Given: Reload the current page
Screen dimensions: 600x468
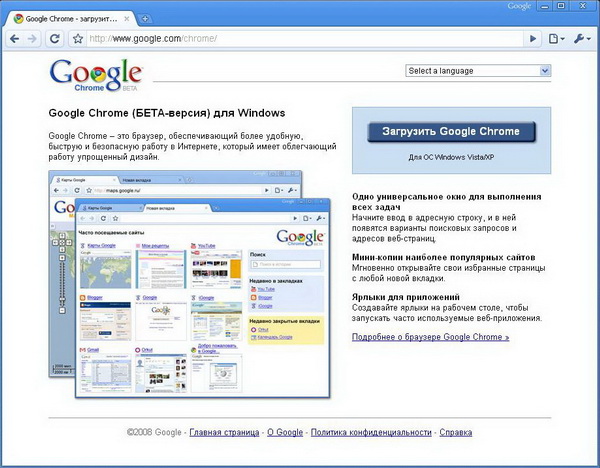Looking at the screenshot, I should pos(55,39).
